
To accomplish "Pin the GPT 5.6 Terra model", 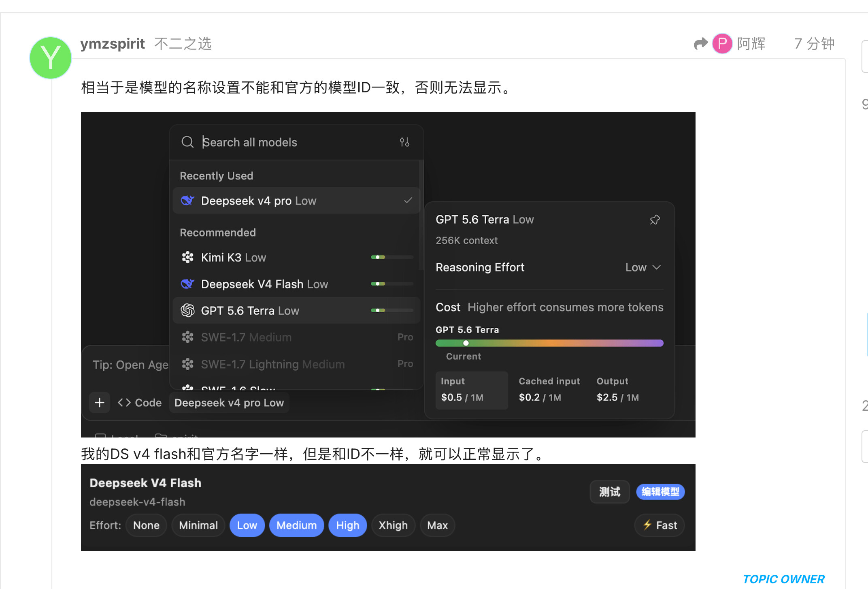I will pos(655,220).
